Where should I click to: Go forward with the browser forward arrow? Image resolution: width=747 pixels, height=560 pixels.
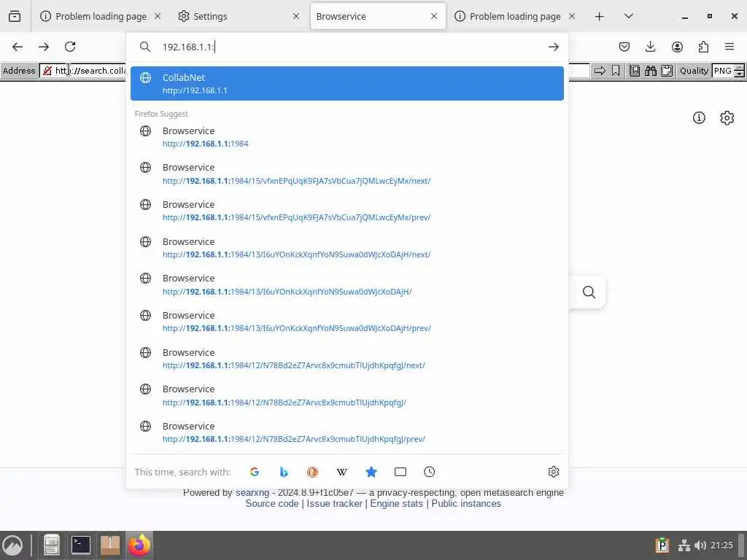44,47
